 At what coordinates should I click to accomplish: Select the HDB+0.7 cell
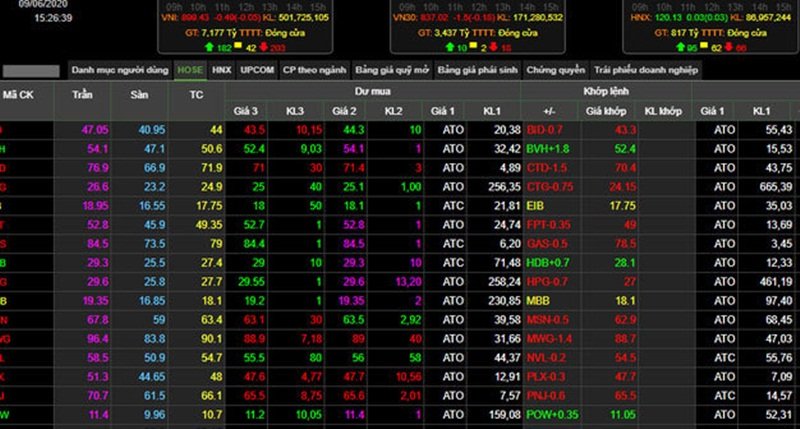tap(550, 263)
